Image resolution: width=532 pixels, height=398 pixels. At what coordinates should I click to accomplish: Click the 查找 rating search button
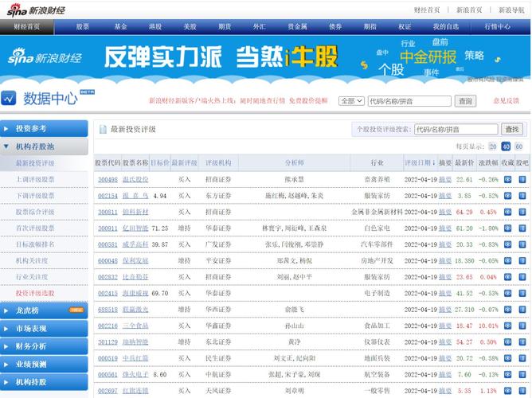coord(512,129)
